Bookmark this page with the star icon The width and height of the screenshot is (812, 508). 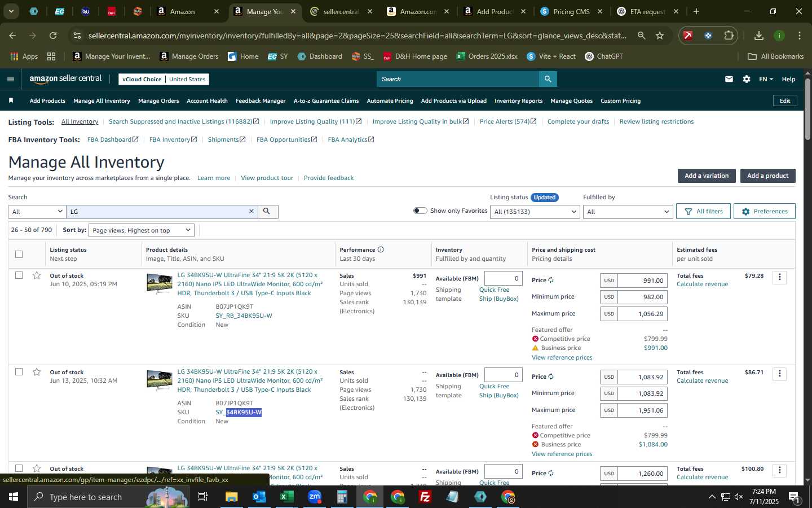tap(660, 36)
